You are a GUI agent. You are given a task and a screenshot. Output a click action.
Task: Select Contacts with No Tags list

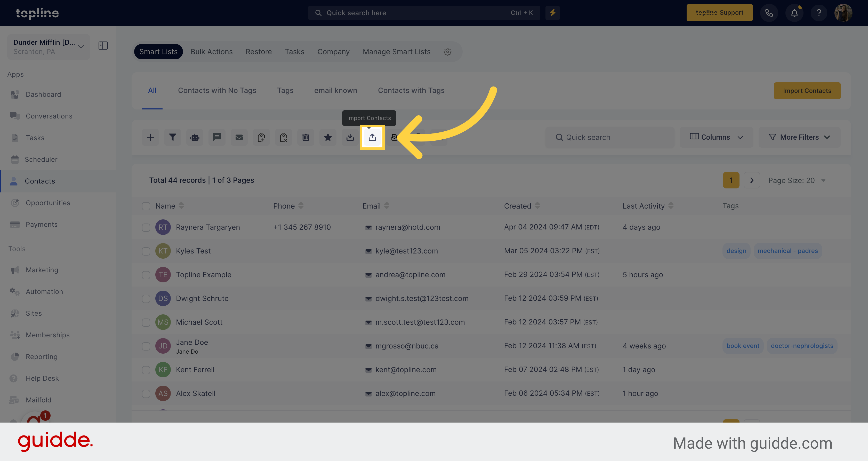point(217,90)
